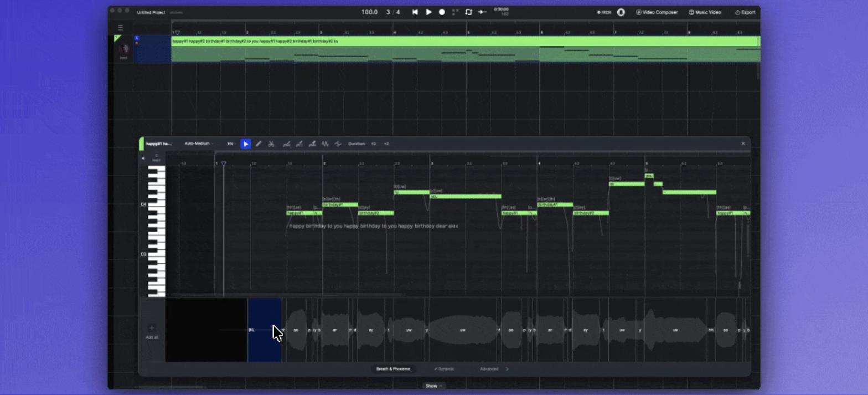Image resolution: width=868 pixels, height=395 pixels.
Task: Select the second pitch curve edit tool
Action: coord(299,144)
